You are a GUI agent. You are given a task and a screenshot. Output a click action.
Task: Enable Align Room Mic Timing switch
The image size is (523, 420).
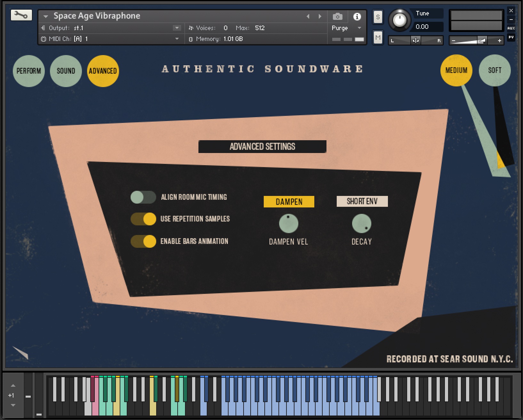pyautogui.click(x=143, y=197)
